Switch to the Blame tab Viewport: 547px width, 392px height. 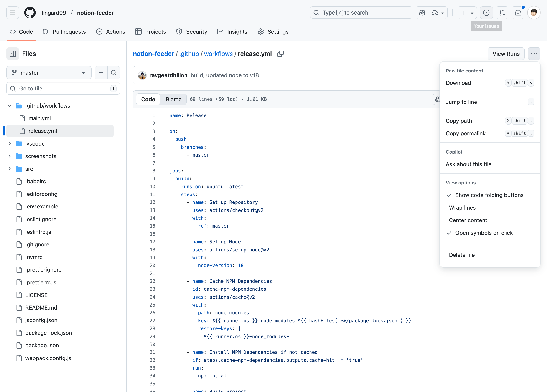tap(173, 99)
